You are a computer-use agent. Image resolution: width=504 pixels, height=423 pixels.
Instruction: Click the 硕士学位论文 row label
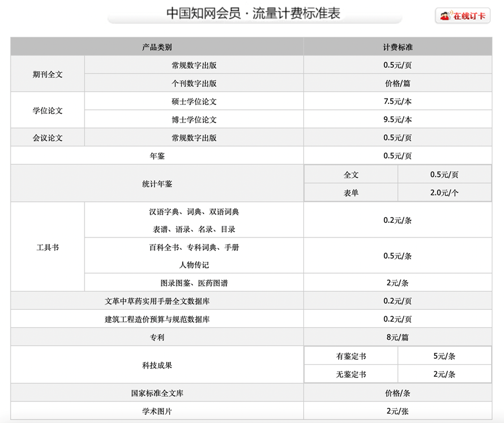point(194,102)
